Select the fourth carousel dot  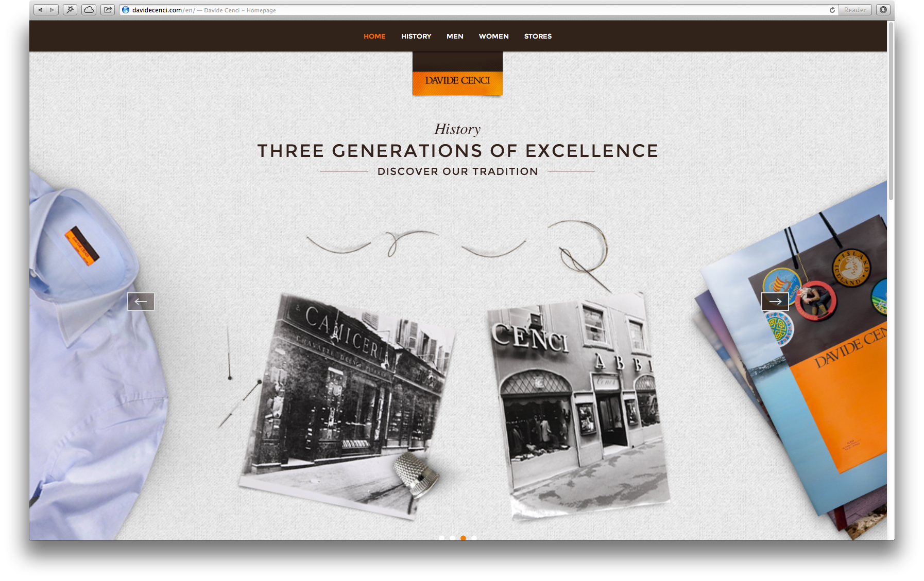474,538
